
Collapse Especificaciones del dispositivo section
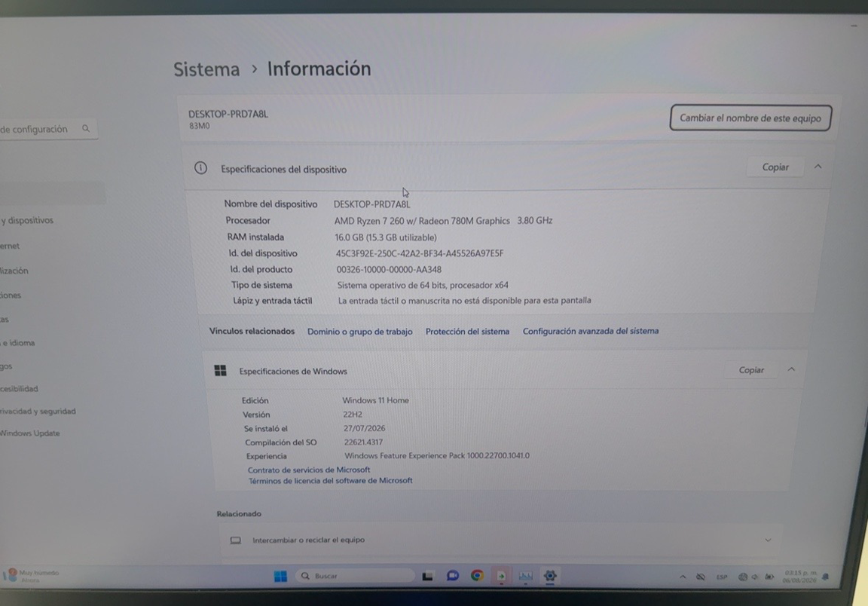pos(818,167)
